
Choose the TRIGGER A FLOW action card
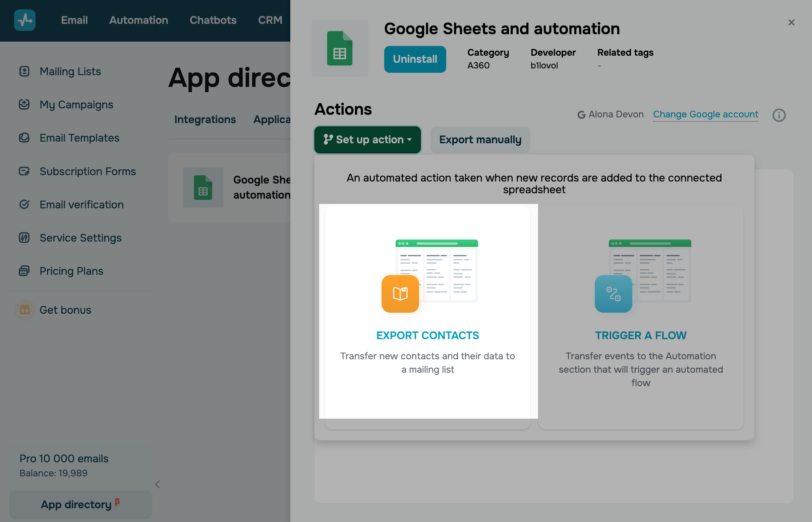click(641, 318)
